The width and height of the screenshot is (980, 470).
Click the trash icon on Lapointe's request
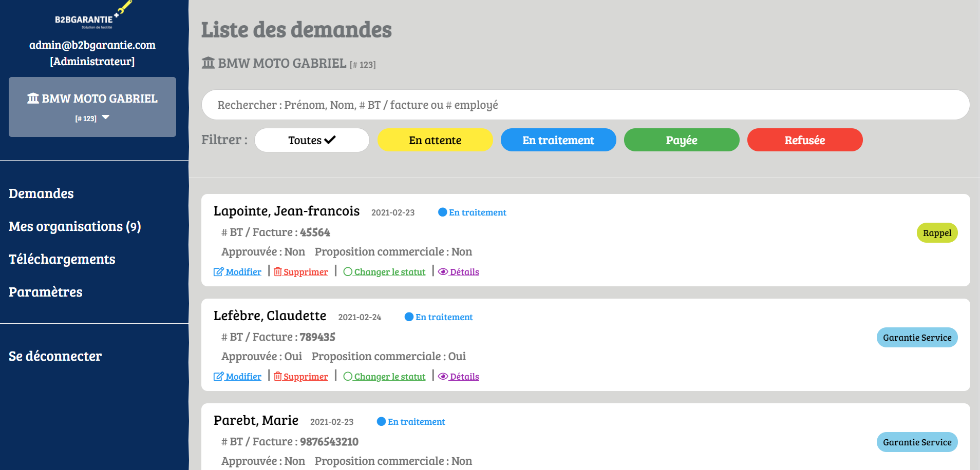278,272
